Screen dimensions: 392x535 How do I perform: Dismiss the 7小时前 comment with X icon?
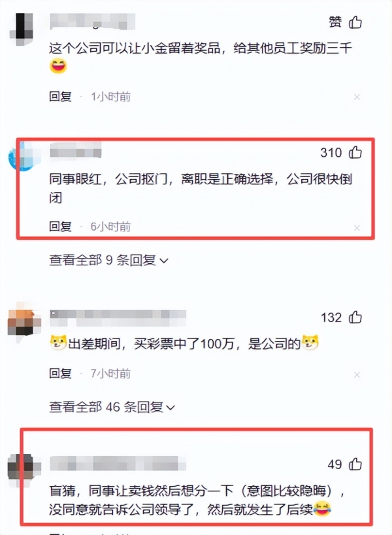(357, 375)
